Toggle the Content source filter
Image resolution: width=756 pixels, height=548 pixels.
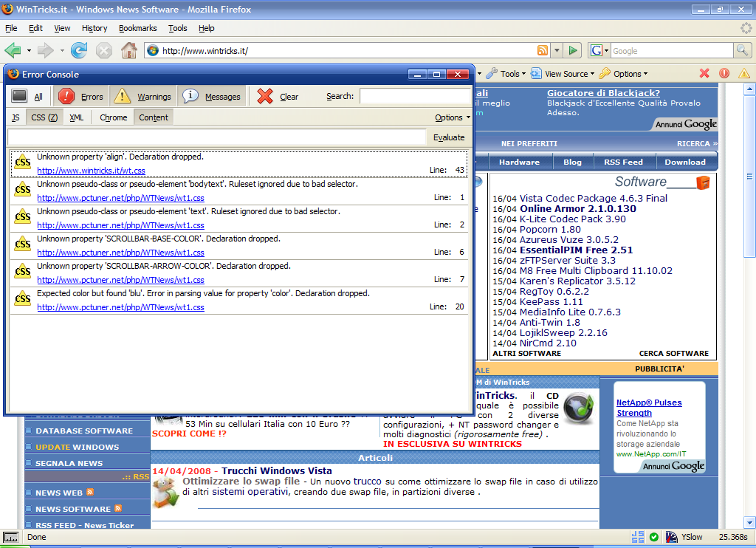[x=154, y=117]
